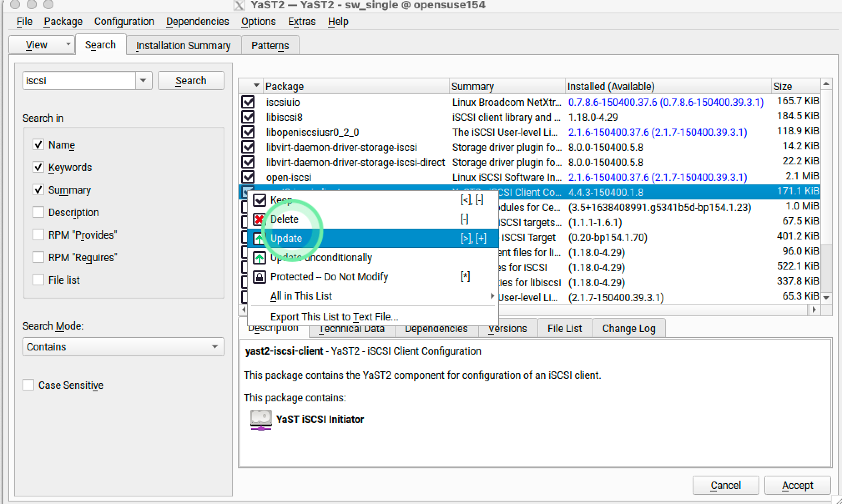
Task: Expand the search term history dropdown
Action: pos(143,81)
